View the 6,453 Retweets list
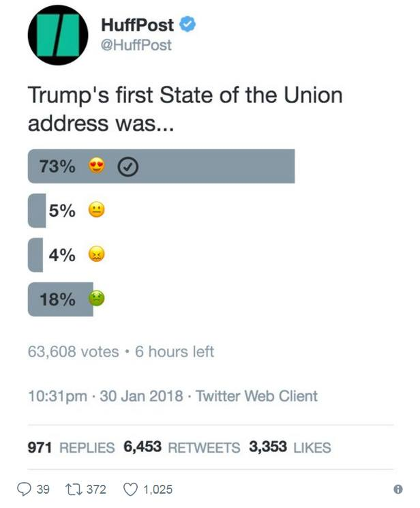The width and height of the screenshot is (420, 508). click(182, 447)
